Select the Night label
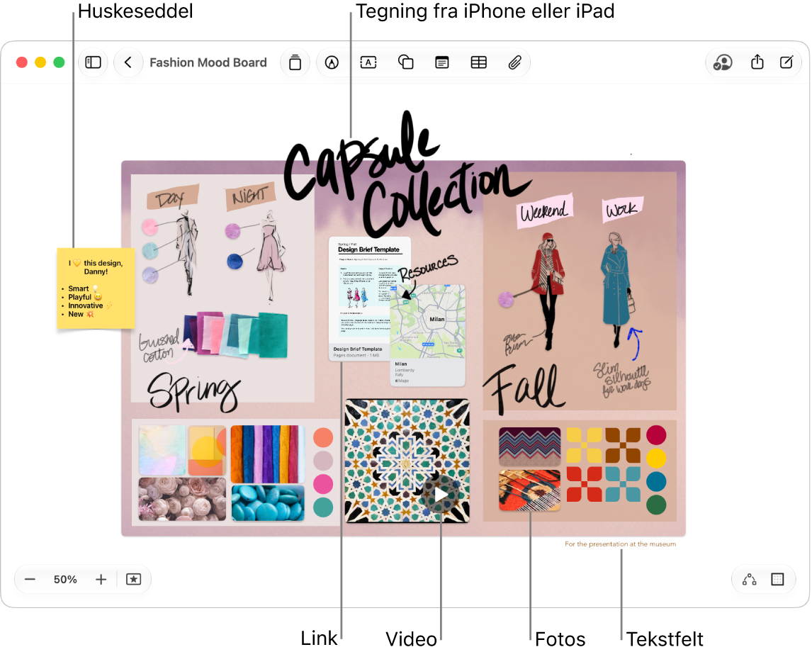 [249, 196]
